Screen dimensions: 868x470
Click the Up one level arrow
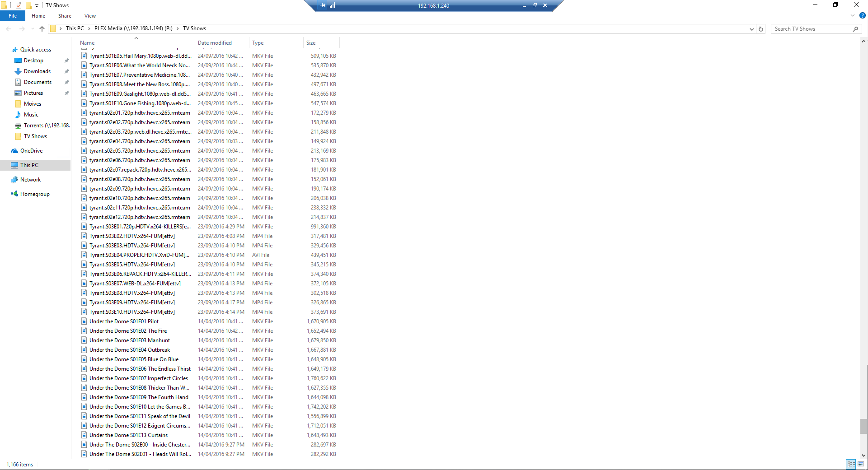(42, 29)
